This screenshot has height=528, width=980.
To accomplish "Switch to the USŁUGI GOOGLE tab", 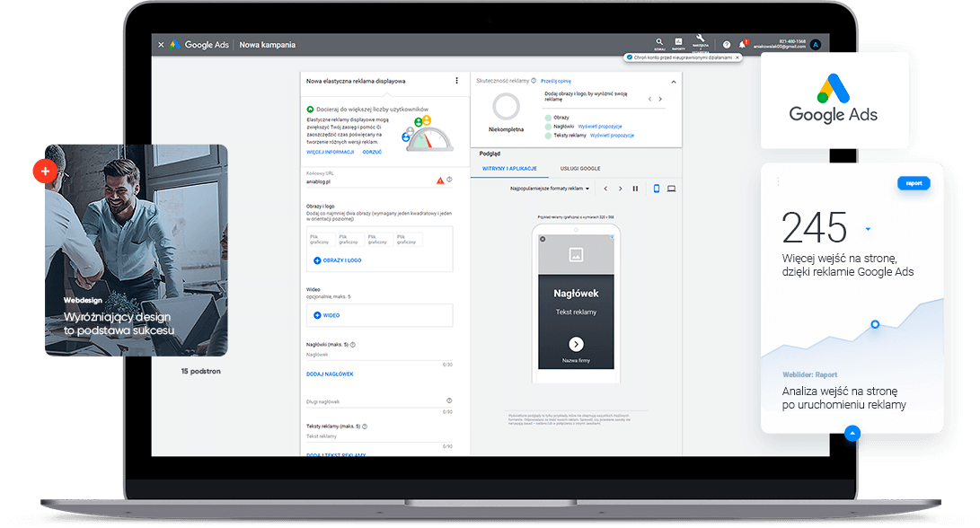I will tap(580, 169).
